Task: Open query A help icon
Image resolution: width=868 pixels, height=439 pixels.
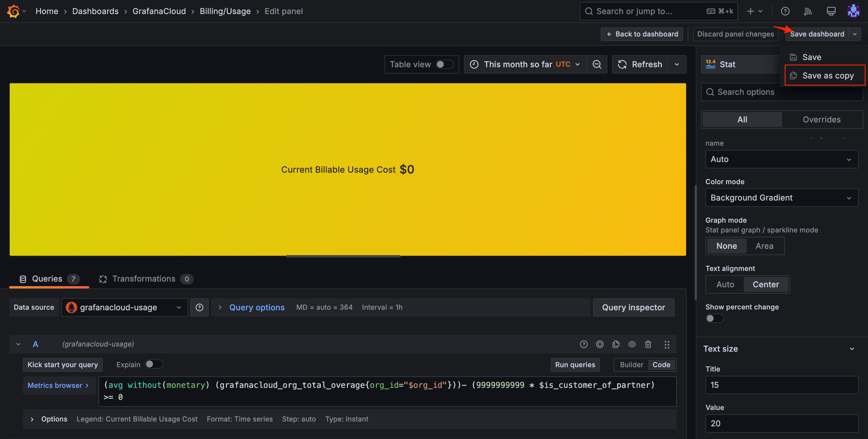Action: click(583, 344)
